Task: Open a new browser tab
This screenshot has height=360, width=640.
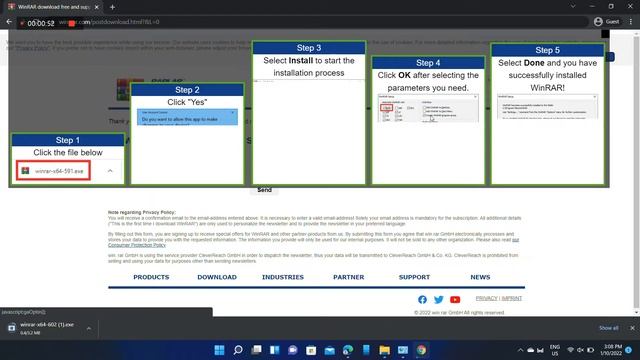Action: [x=112, y=7]
